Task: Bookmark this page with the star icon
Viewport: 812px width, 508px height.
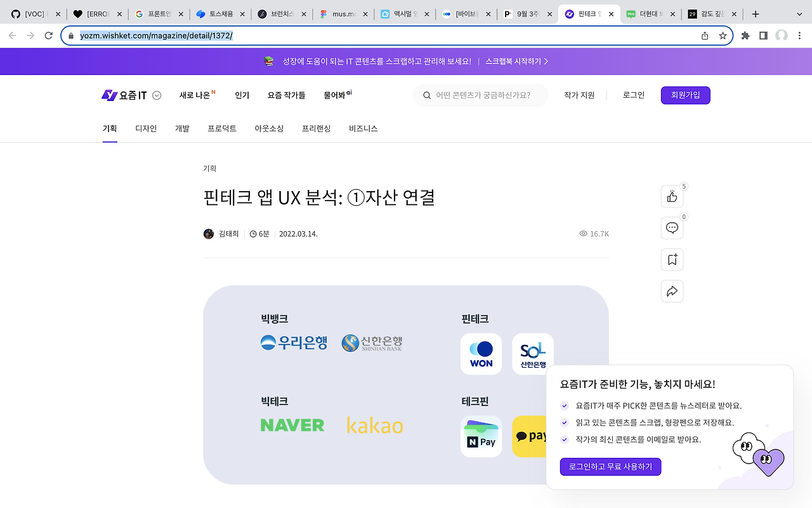Action: click(723, 36)
